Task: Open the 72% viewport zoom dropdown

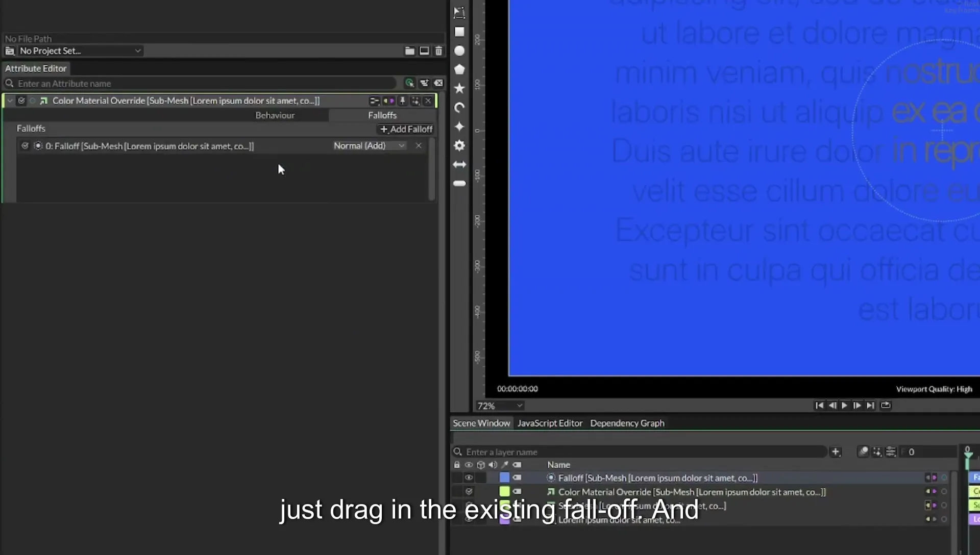Action: click(500, 406)
